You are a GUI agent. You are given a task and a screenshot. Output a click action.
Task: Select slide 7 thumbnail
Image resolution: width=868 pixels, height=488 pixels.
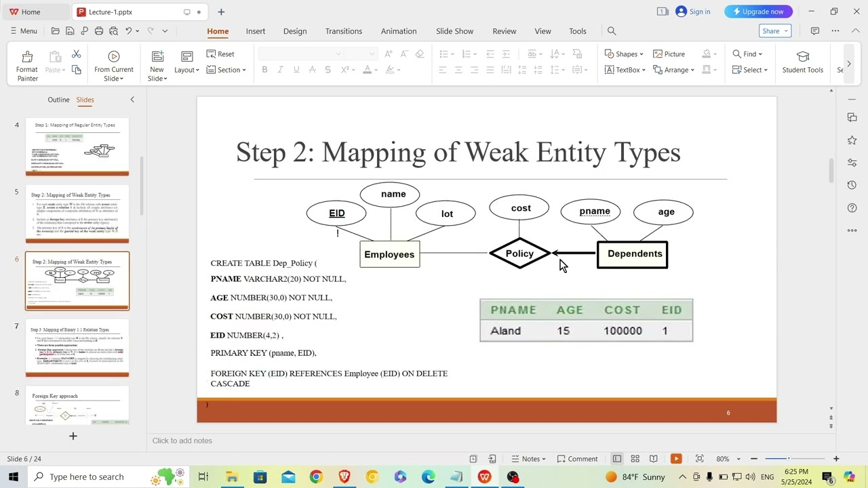[77, 348]
